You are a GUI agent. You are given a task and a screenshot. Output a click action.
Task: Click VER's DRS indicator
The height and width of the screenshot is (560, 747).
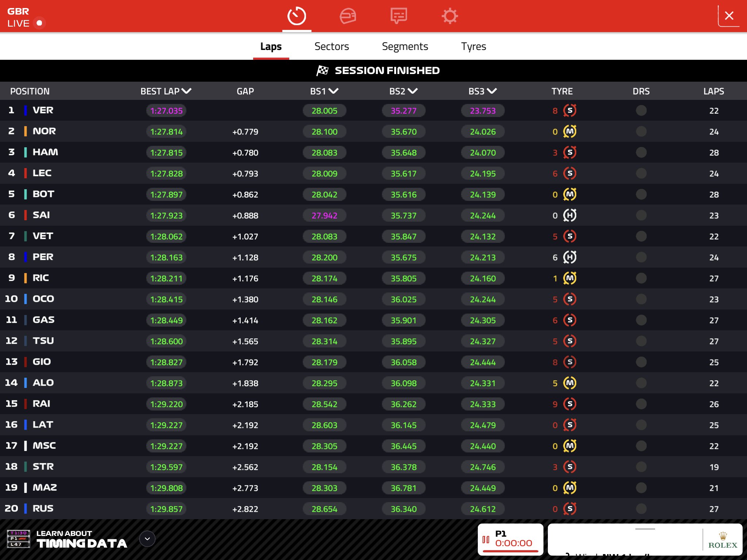(x=641, y=110)
